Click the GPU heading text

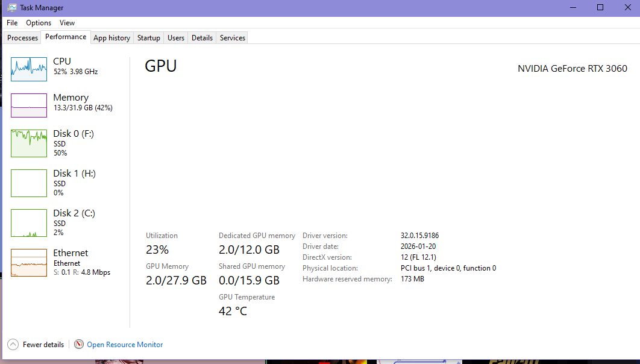(x=161, y=66)
